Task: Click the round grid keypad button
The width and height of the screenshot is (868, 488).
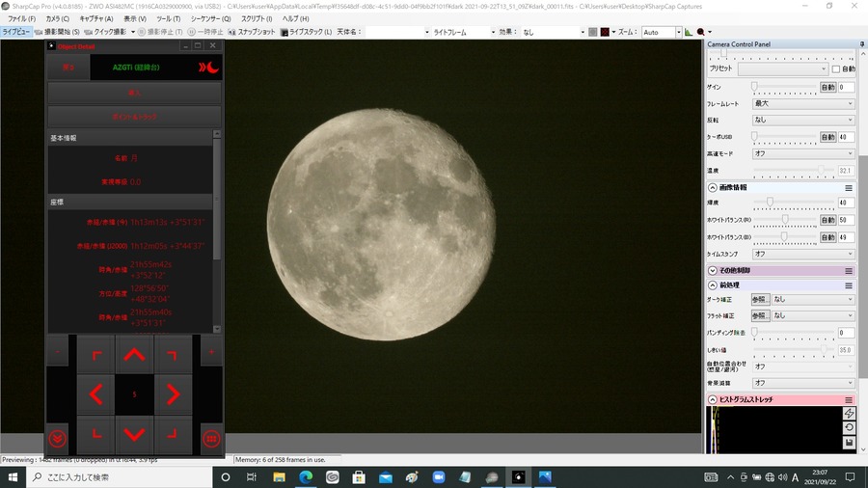Action: click(x=211, y=439)
